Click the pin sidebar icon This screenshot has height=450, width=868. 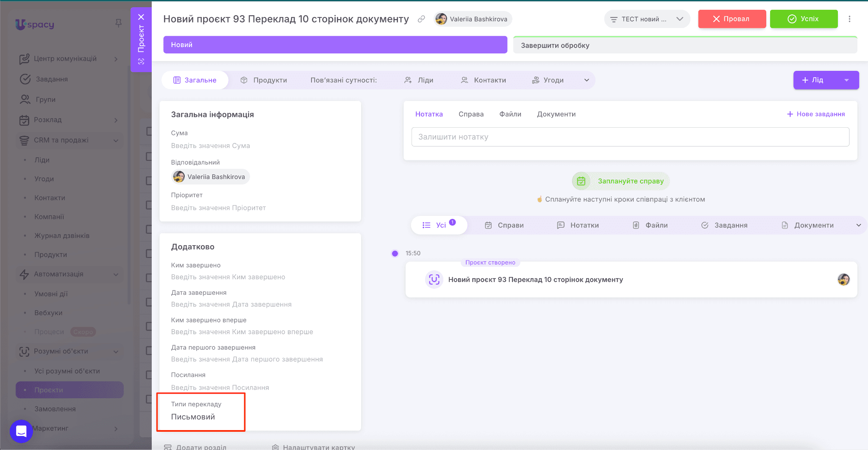[119, 23]
